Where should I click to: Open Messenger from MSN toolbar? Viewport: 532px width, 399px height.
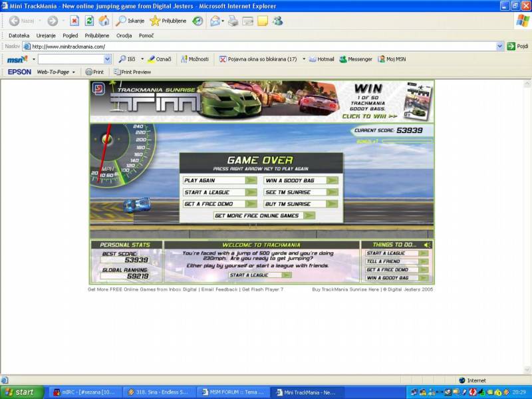356,59
